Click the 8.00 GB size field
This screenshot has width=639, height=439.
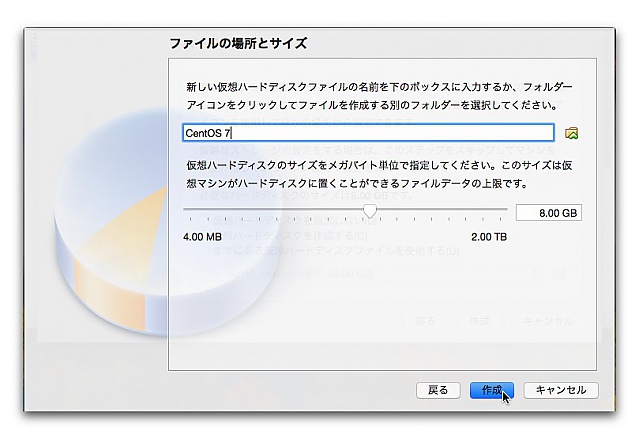[x=549, y=213]
